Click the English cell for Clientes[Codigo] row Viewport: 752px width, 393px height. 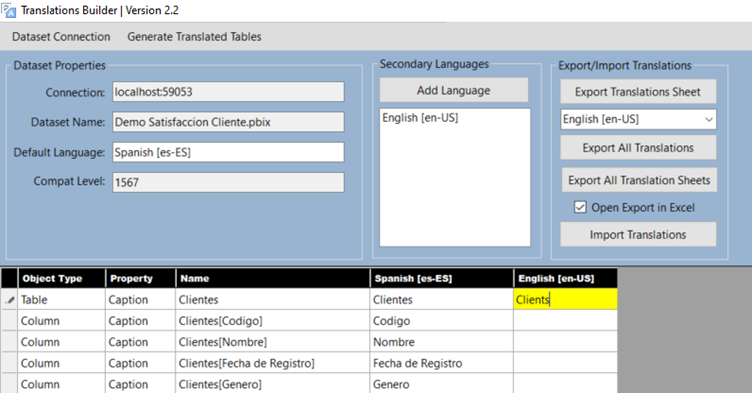click(x=565, y=321)
